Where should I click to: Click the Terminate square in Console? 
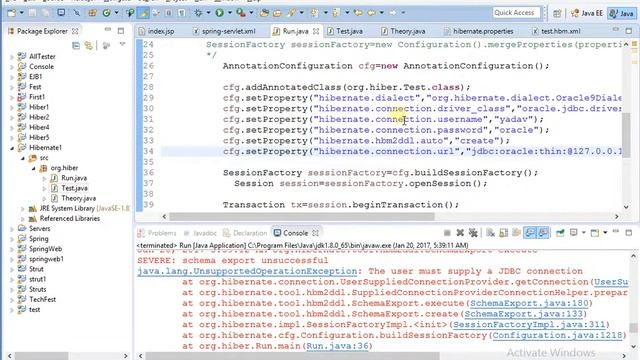pos(447,233)
